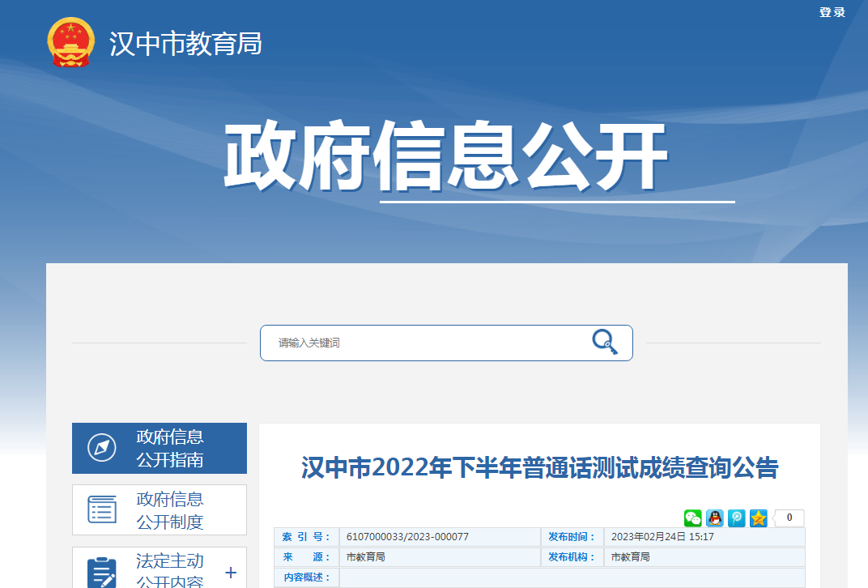Select the 政府信息公开制度 sidebar item
Viewport: 868px width, 588px height.
pyautogui.click(x=170, y=510)
